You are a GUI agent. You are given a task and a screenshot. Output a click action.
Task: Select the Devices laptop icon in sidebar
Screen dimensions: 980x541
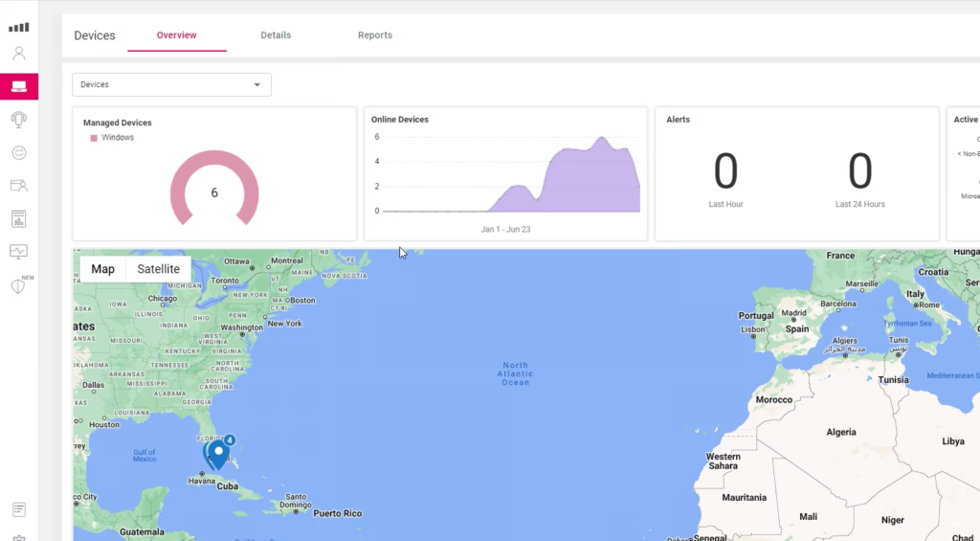pyautogui.click(x=19, y=86)
